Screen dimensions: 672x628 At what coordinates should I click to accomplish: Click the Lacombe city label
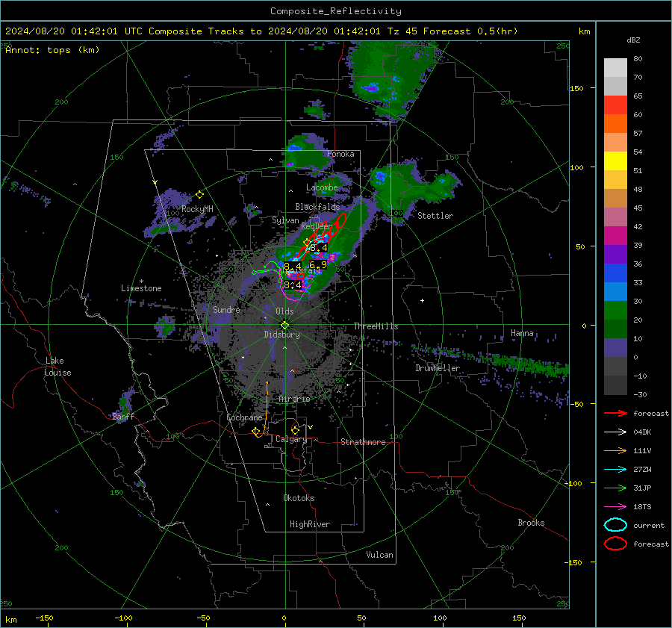(x=322, y=187)
